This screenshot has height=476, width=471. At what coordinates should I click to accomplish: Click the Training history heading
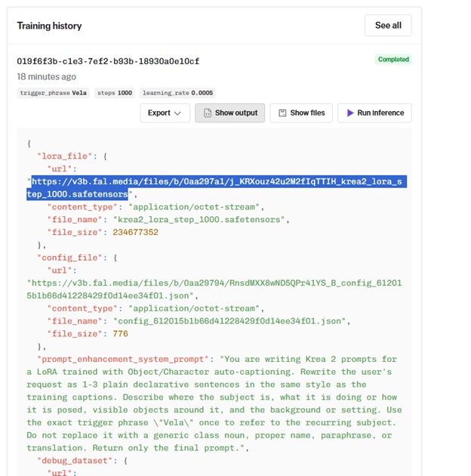tap(49, 26)
